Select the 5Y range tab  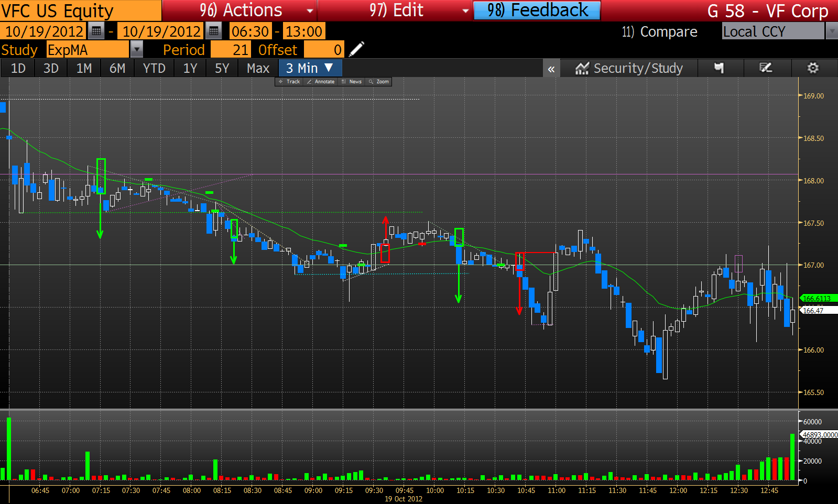tap(222, 69)
